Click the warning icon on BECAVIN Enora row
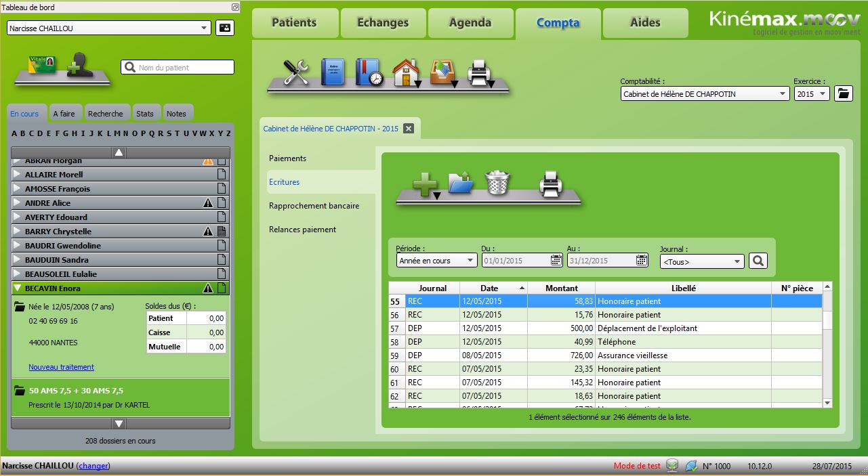Viewport: 868px width, 476px height. tap(209, 288)
